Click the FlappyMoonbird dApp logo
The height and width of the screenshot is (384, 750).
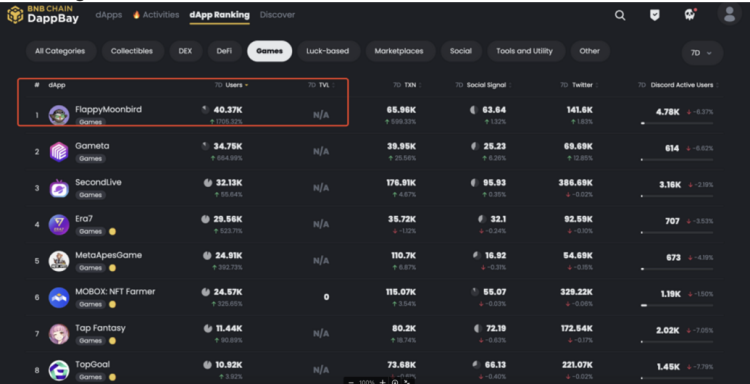coord(59,115)
